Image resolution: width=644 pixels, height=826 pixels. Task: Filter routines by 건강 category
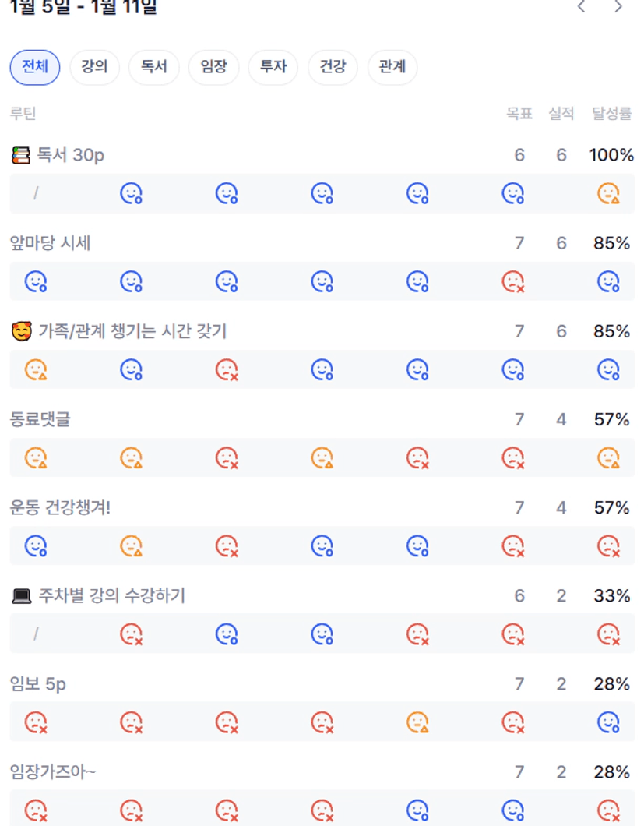(333, 67)
